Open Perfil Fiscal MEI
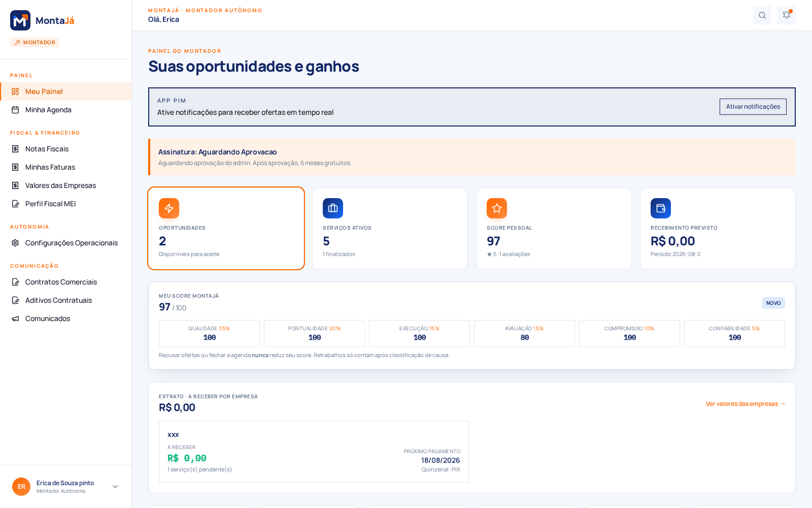The width and height of the screenshot is (812, 508). [x=66, y=204]
